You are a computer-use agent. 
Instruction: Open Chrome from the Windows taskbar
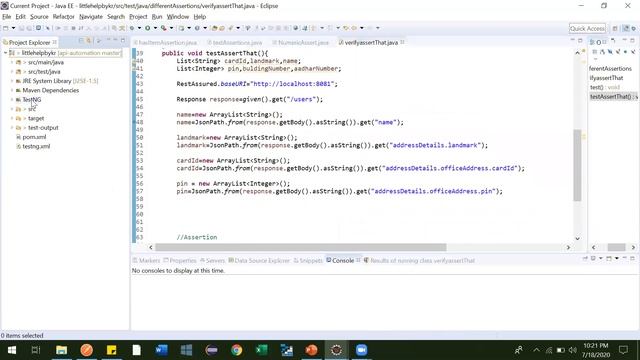pos(237,350)
